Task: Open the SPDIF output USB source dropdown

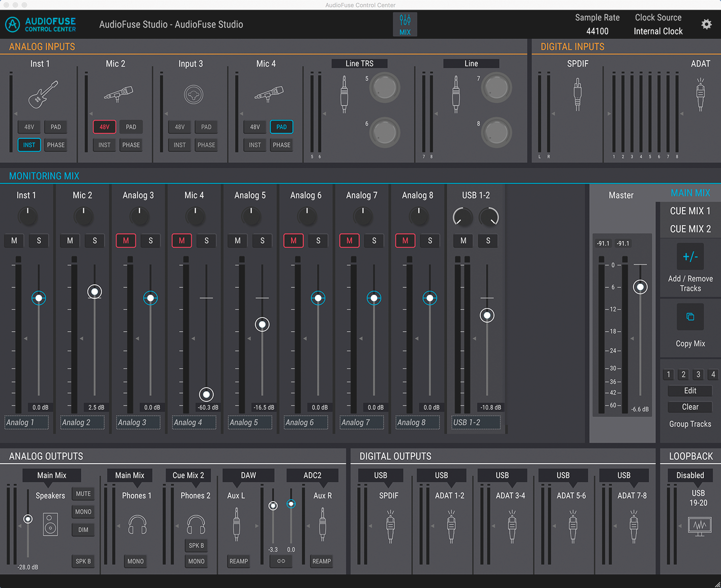Action: point(381,475)
